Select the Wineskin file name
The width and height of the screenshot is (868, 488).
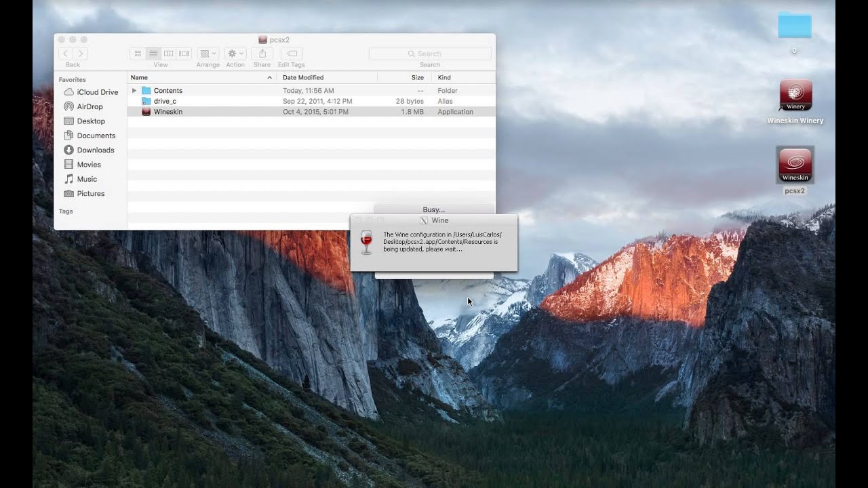click(x=168, y=112)
